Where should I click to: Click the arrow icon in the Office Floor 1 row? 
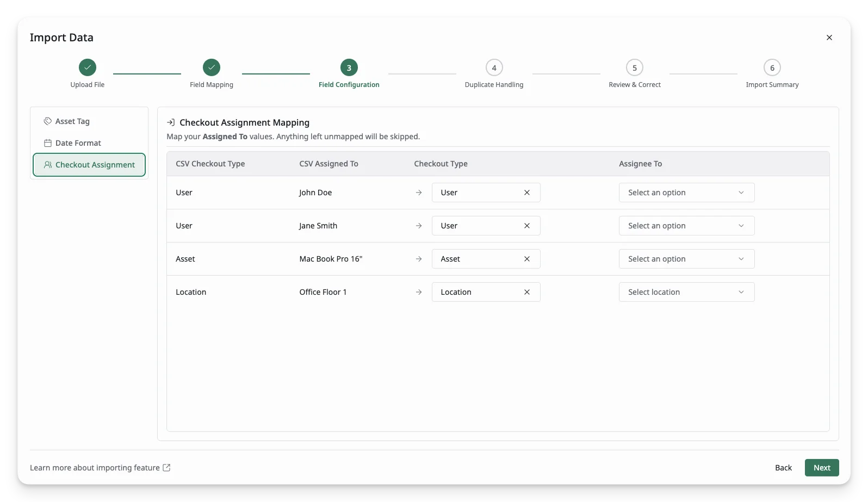point(419,292)
